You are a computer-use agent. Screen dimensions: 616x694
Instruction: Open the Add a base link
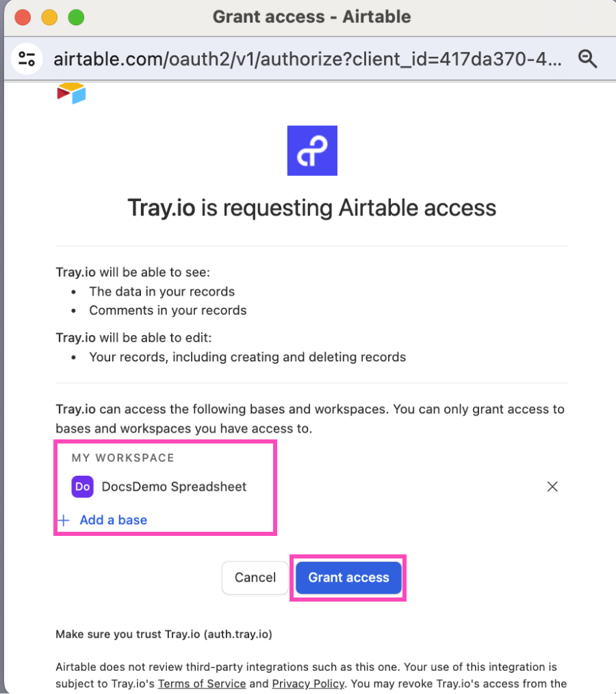point(113,520)
